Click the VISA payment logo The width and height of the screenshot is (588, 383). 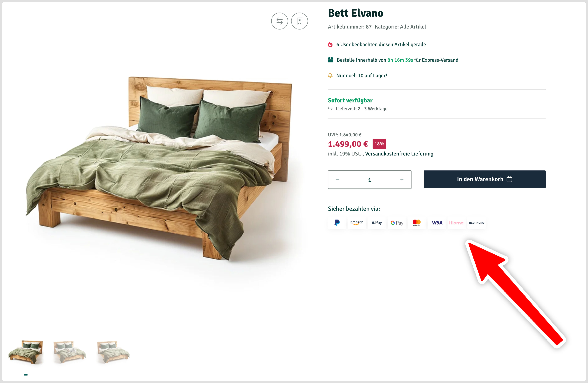click(437, 223)
